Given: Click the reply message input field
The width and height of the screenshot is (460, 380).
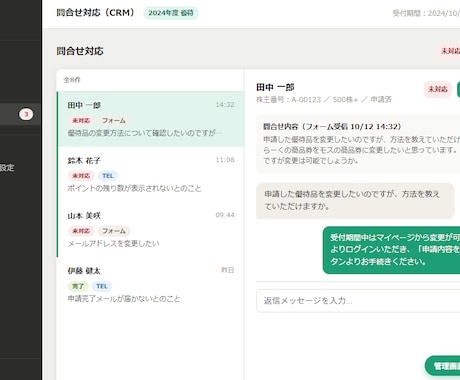Looking at the screenshot, I should click(358, 301).
